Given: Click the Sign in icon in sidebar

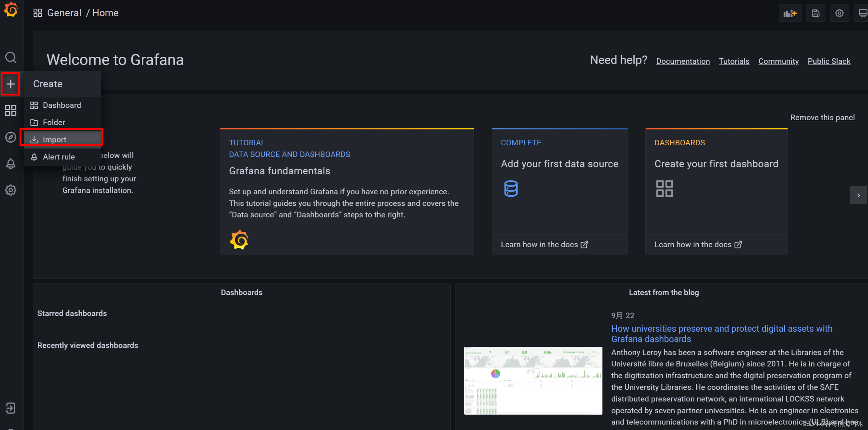Looking at the screenshot, I should [x=11, y=408].
